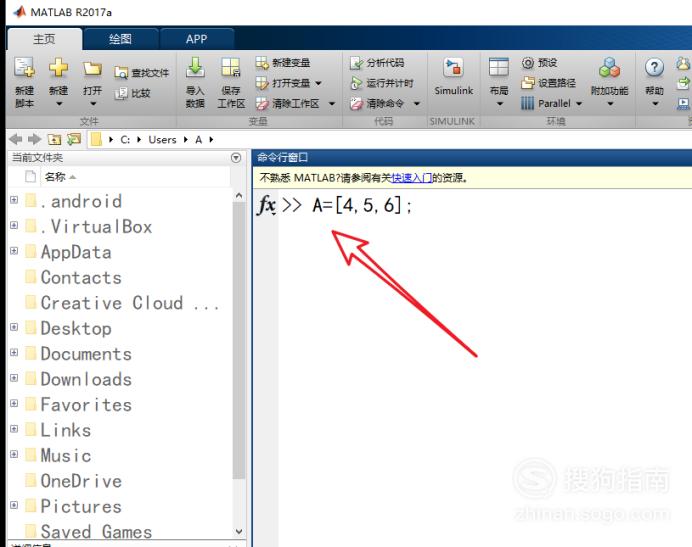Expand the Desktop folder

(14, 327)
